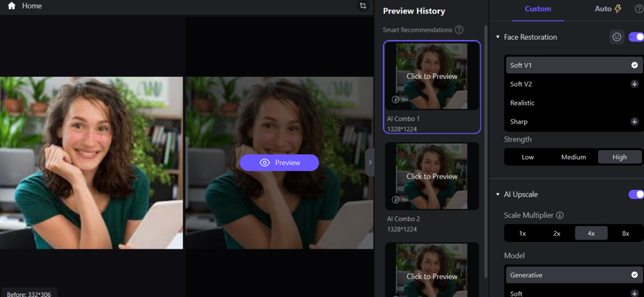Viewport: 644px width, 297px height.
Task: Preview the third combo thumbnail
Action: click(431, 270)
